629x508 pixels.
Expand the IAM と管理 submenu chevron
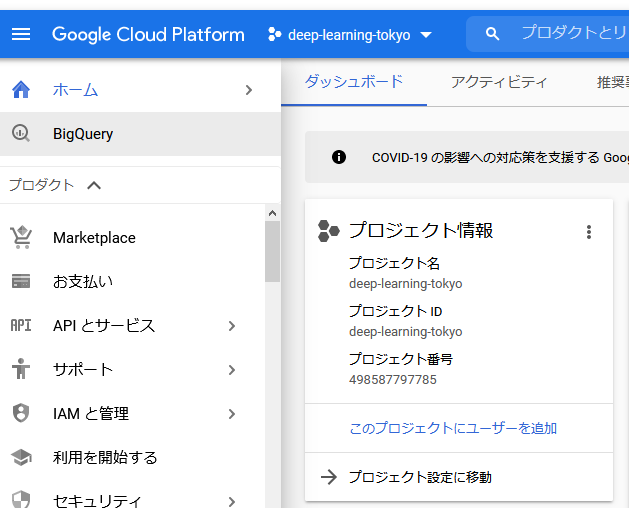pos(232,414)
